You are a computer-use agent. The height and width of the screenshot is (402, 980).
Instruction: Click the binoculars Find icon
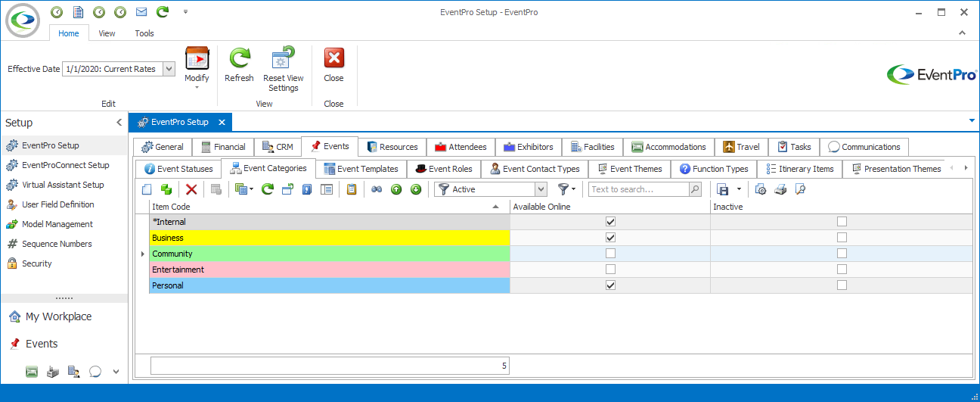[377, 189]
